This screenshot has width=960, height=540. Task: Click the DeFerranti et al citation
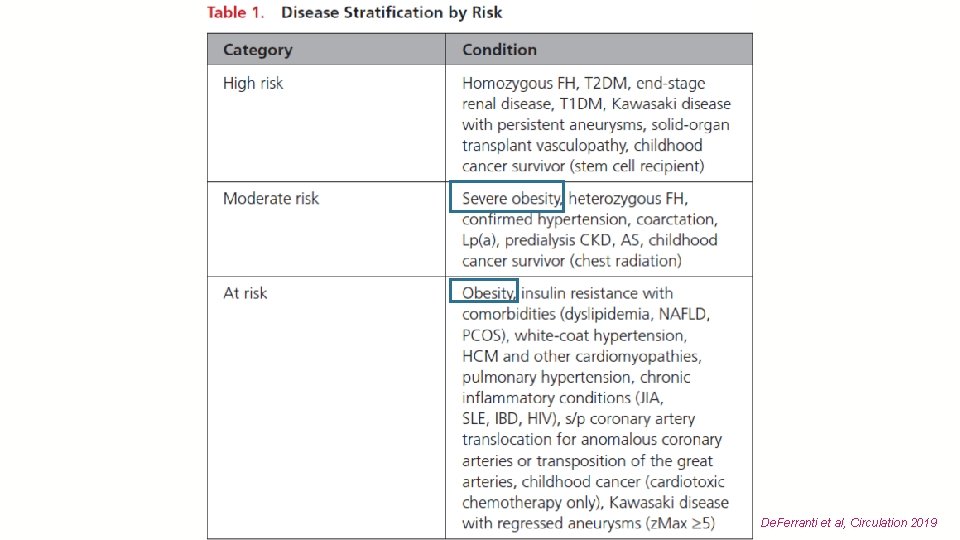(849, 522)
